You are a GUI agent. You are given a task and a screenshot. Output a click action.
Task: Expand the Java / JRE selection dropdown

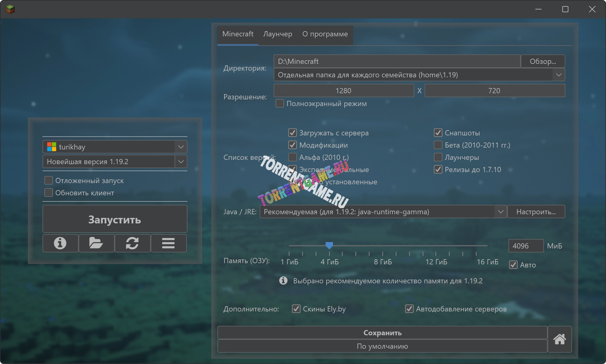[501, 212]
